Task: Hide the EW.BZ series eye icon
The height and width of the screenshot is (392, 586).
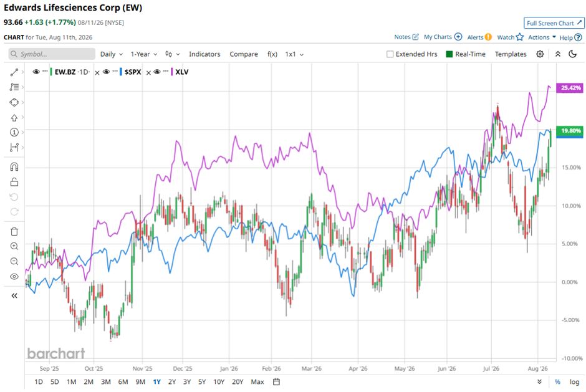Action: (36, 72)
